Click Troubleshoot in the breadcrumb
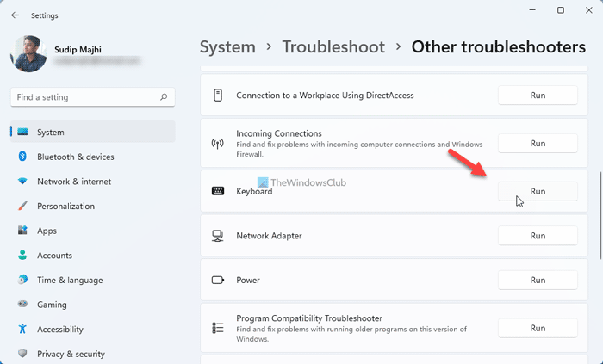The image size is (603, 364). click(x=333, y=47)
